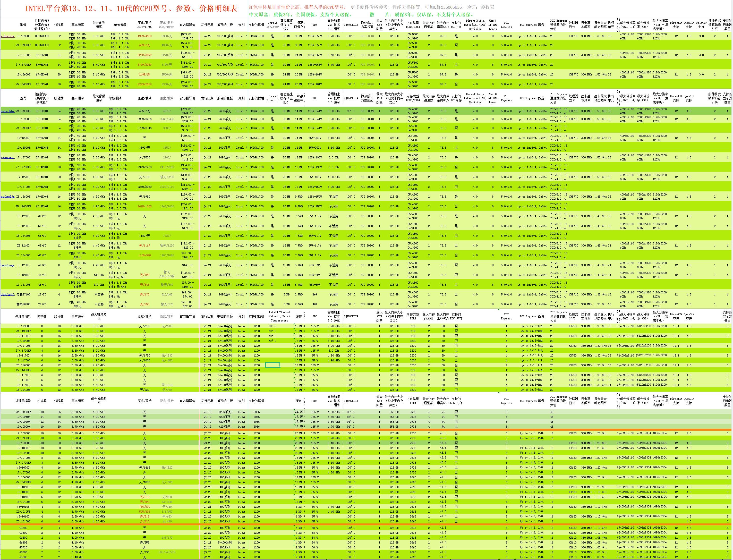The width and height of the screenshot is (733, 560).
Task: Click the hyperlink beside 奔腾G7400
Action: (7, 294)
